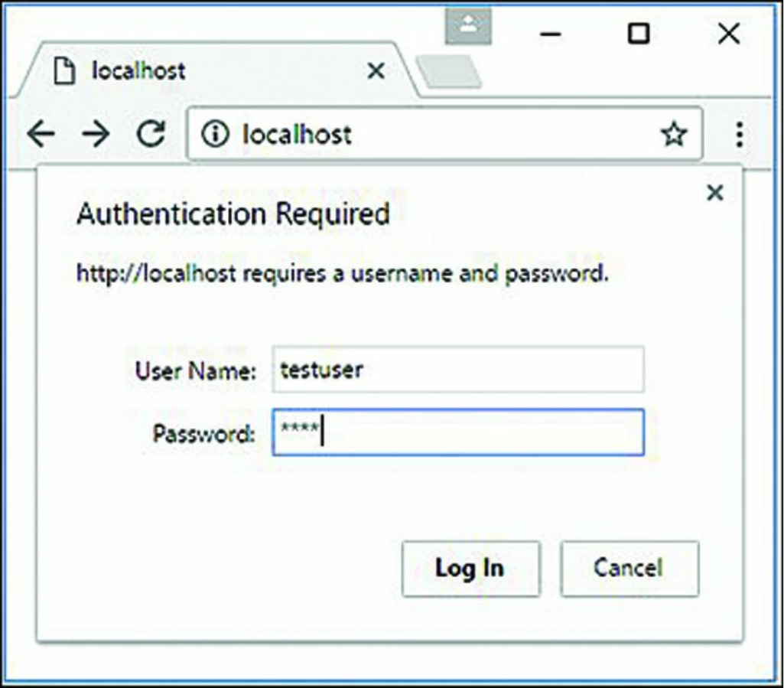Image resolution: width=784 pixels, height=688 pixels.
Task: Maximize the browser window
Action: click(x=638, y=34)
